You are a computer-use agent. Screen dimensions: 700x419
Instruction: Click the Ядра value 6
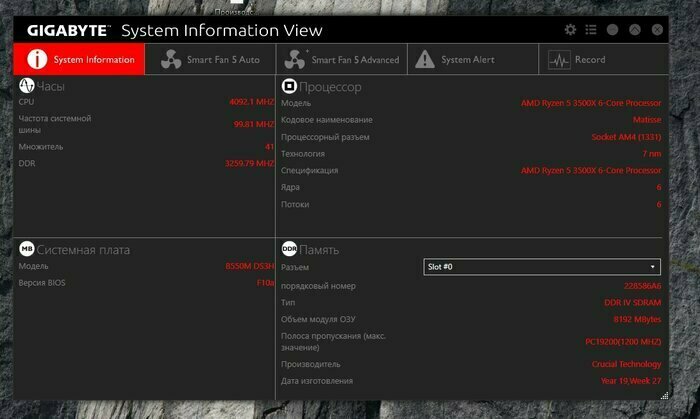coord(658,187)
